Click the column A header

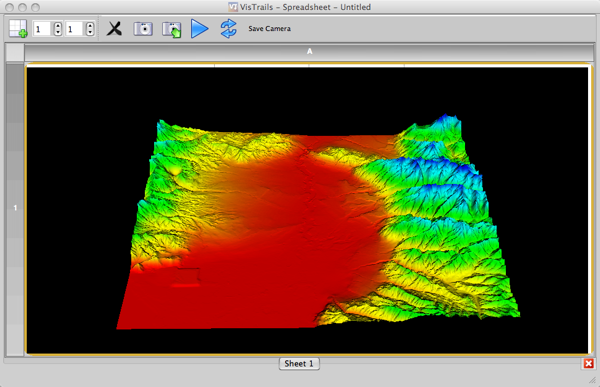click(x=309, y=52)
